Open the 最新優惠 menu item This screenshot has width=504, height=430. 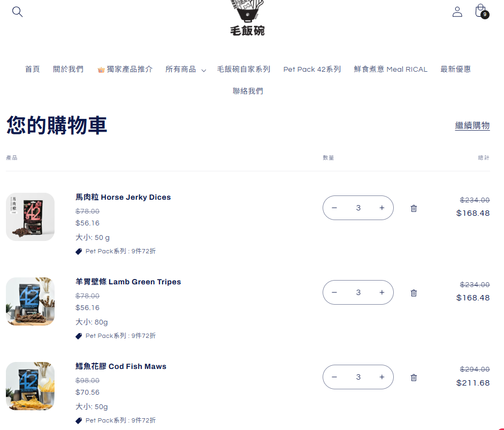(x=455, y=70)
